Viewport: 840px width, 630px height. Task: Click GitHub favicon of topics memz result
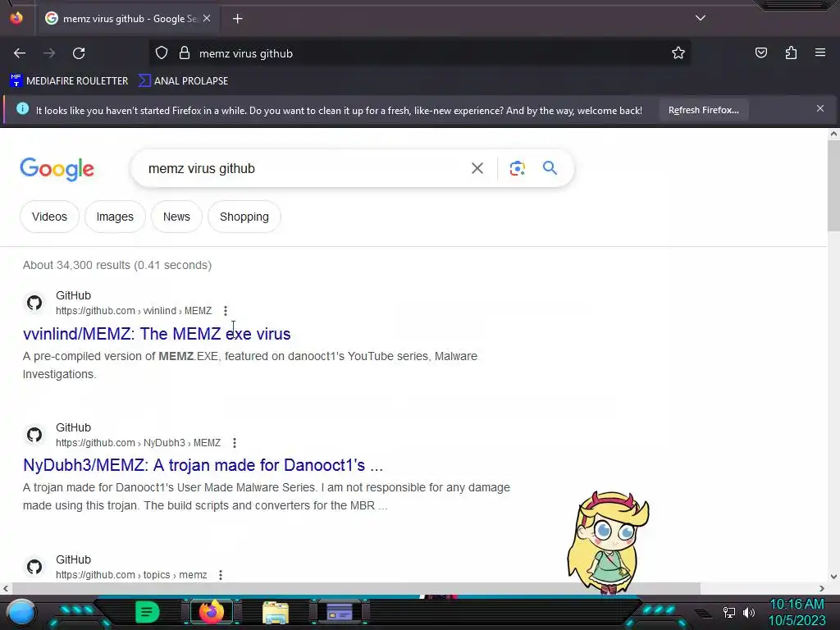pyautogui.click(x=34, y=567)
